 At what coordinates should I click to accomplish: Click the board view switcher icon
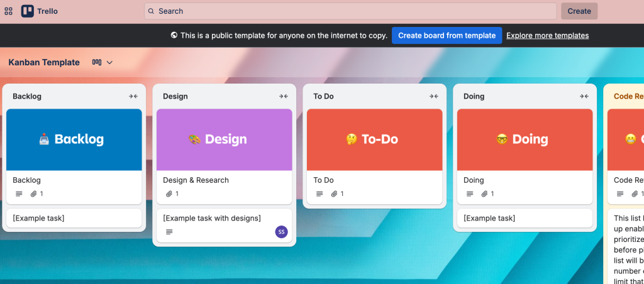(x=97, y=62)
